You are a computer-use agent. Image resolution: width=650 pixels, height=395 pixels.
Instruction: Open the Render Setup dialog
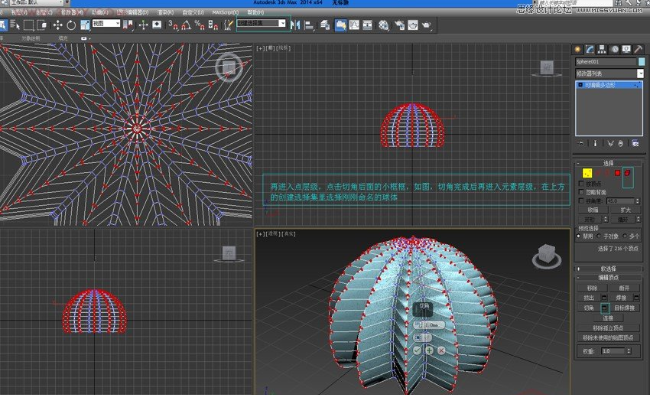400,25
